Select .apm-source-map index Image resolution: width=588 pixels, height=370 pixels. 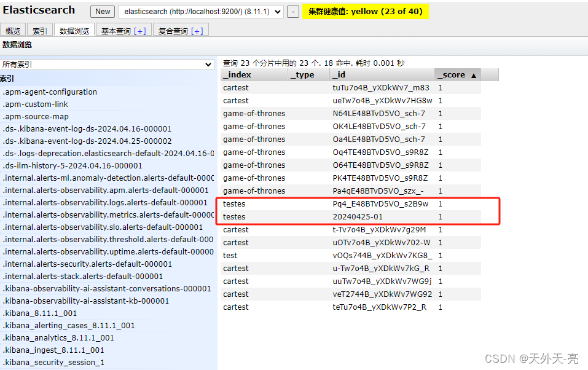tap(36, 117)
